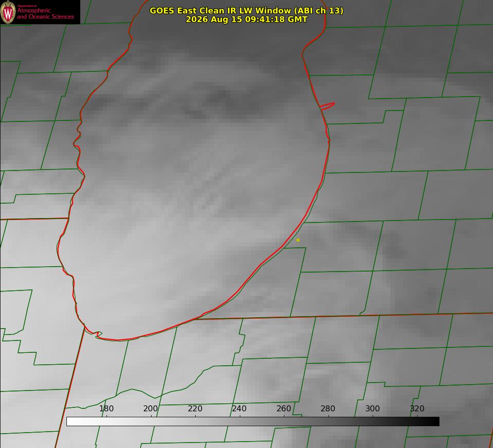493x448 pixels.
Task: Click the 220 label on the colorbar
Action: pyautogui.click(x=195, y=408)
